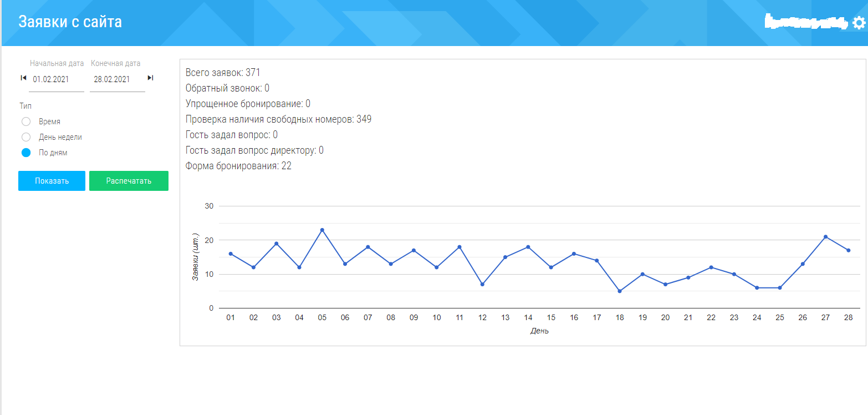Image resolution: width=868 pixels, height=415 pixels.
Task: Click the Показать button
Action: tap(52, 181)
